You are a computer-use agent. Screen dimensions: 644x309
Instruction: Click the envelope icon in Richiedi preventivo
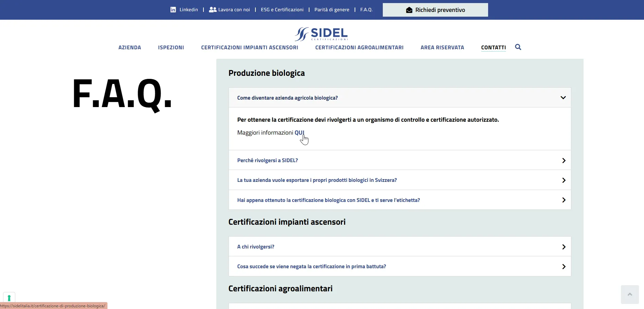tap(409, 10)
